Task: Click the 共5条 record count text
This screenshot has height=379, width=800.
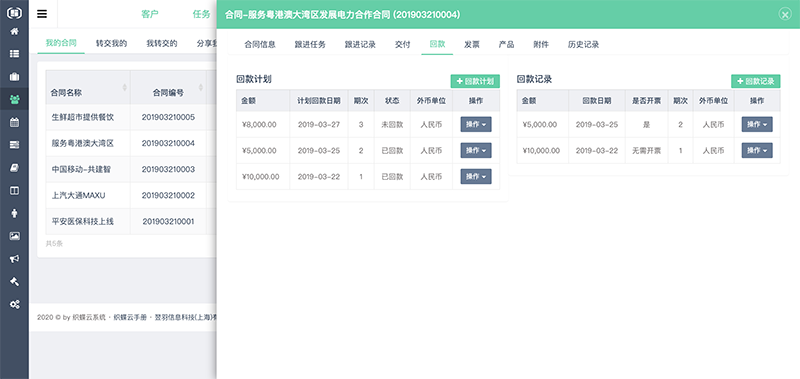Action: 54,244
